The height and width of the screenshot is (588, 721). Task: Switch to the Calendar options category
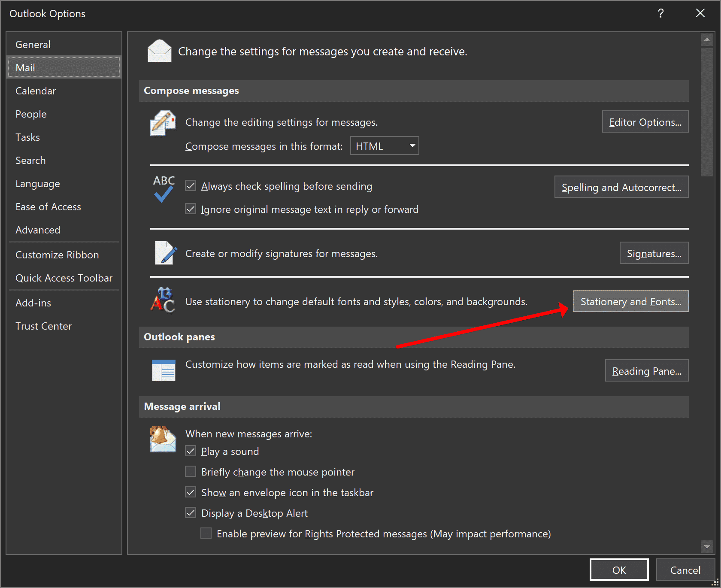pos(36,91)
